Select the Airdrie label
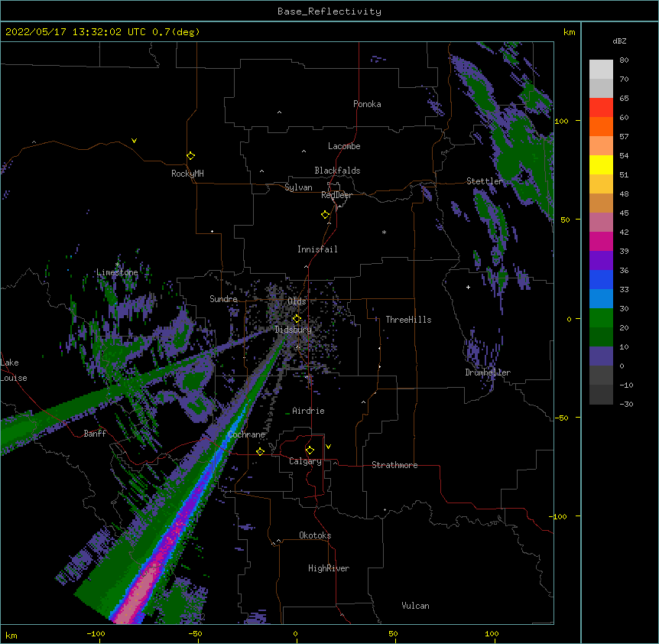The height and width of the screenshot is (644, 659). point(309,411)
